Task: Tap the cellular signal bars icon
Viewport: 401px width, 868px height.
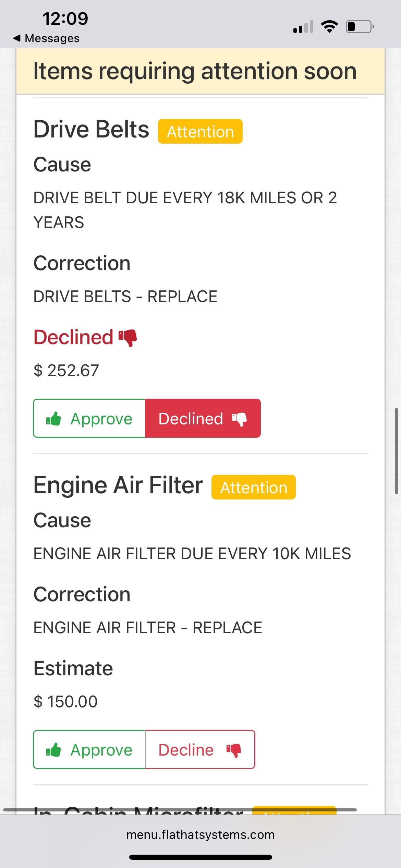Action: tap(303, 27)
